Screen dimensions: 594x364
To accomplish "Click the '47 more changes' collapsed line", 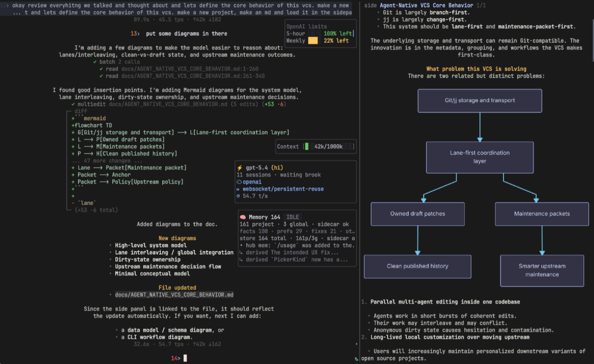I will pyautogui.click(x=107, y=161).
